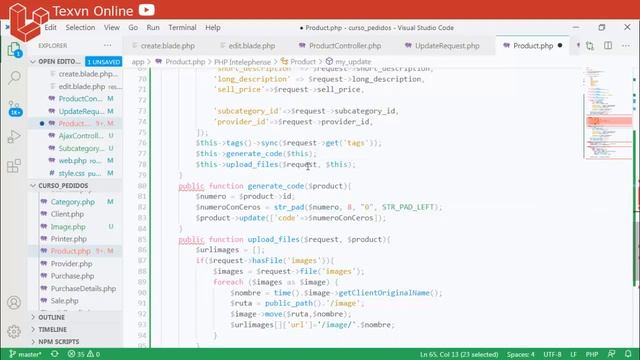Click app breadcrumb segment

(138, 62)
